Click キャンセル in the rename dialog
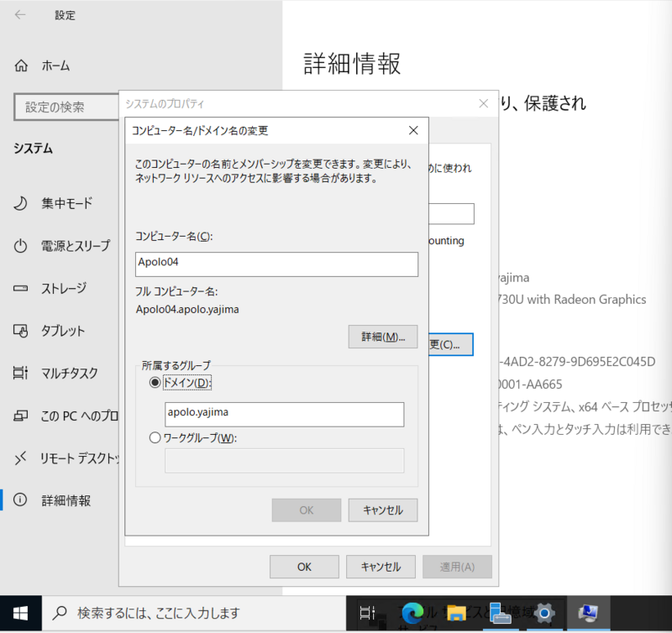 coord(383,510)
